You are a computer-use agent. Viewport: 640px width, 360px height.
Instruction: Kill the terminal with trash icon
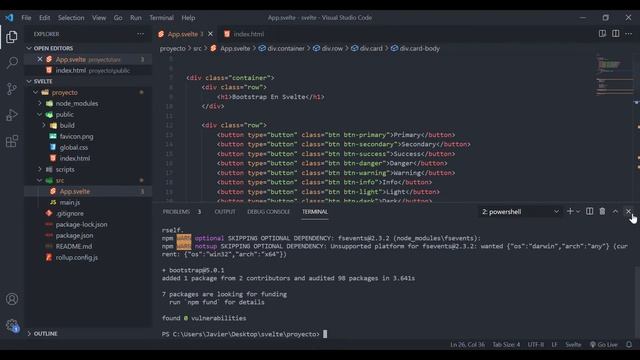click(x=602, y=211)
